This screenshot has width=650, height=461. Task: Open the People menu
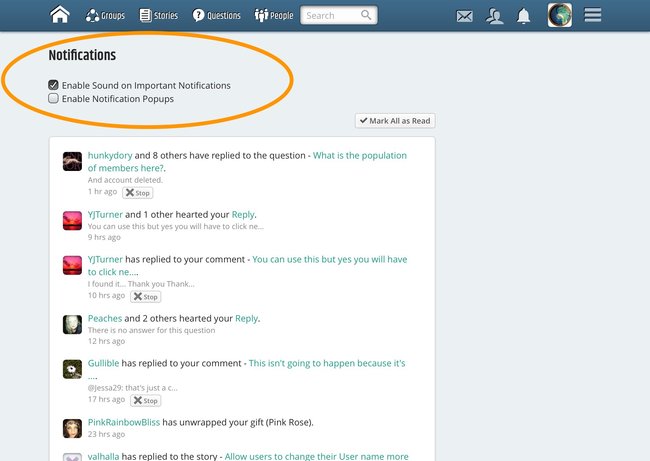tap(274, 16)
